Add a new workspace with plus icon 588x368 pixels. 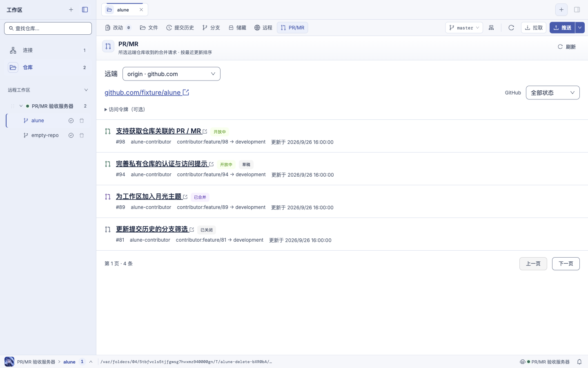pos(71,10)
